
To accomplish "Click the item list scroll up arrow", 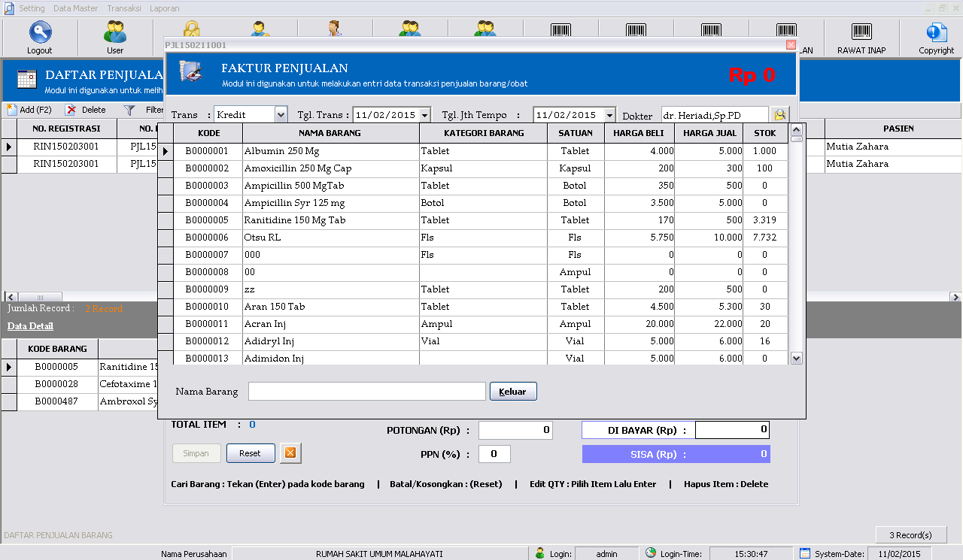I will [x=797, y=130].
